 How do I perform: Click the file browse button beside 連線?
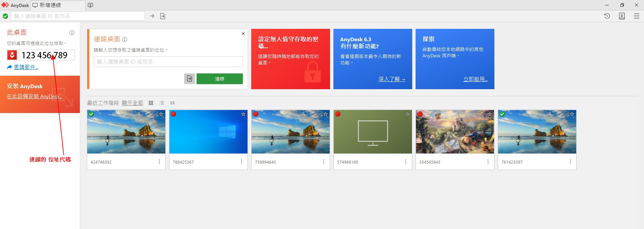click(x=190, y=79)
